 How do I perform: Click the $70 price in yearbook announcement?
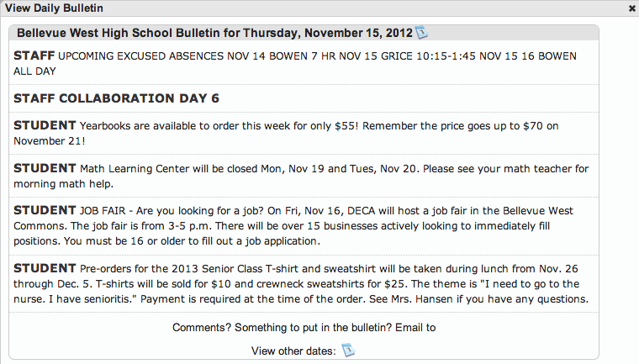click(533, 126)
